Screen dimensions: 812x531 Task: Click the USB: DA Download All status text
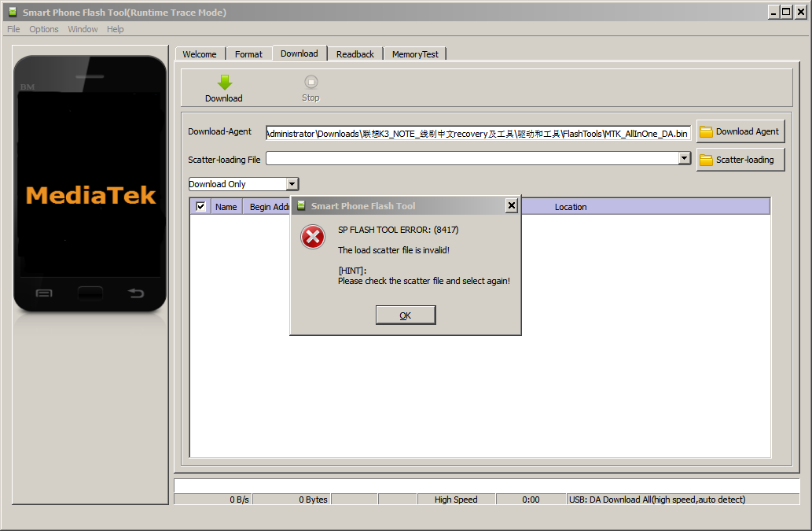click(657, 500)
